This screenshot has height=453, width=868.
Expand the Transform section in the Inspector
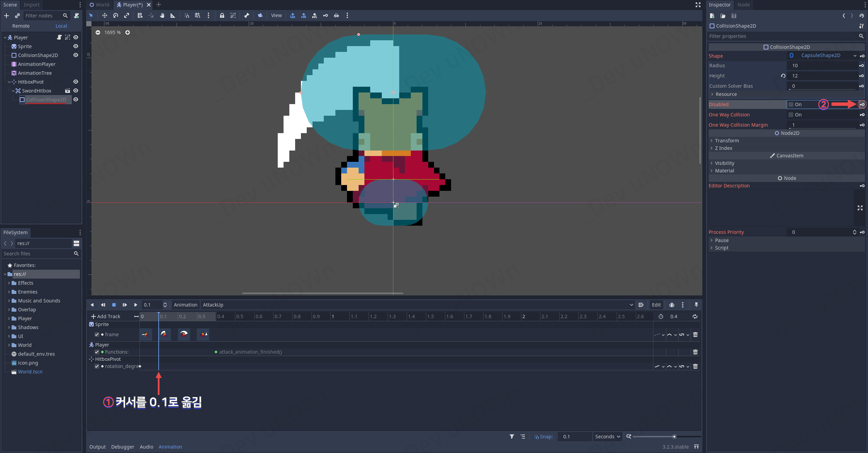(727, 141)
